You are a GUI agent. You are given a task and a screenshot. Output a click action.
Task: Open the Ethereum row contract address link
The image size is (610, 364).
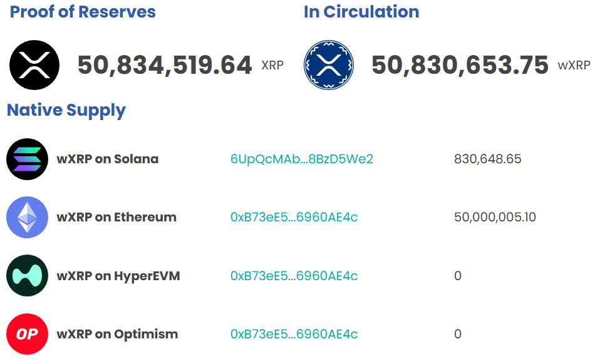pyautogui.click(x=294, y=218)
